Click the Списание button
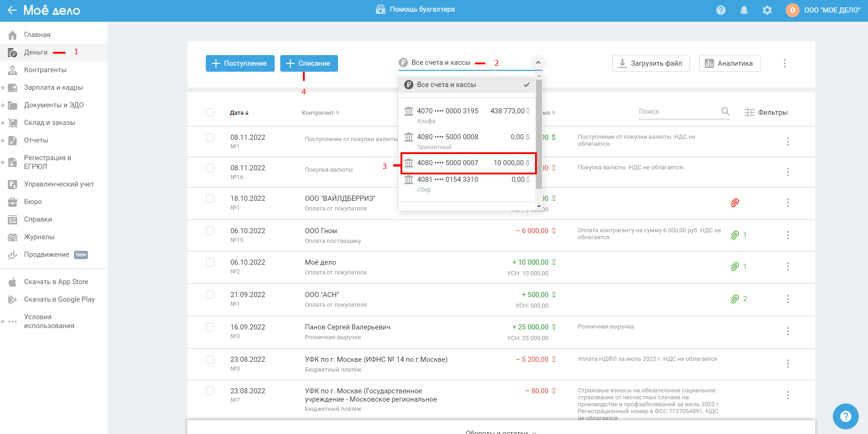This screenshot has width=868, height=434. 309,63
